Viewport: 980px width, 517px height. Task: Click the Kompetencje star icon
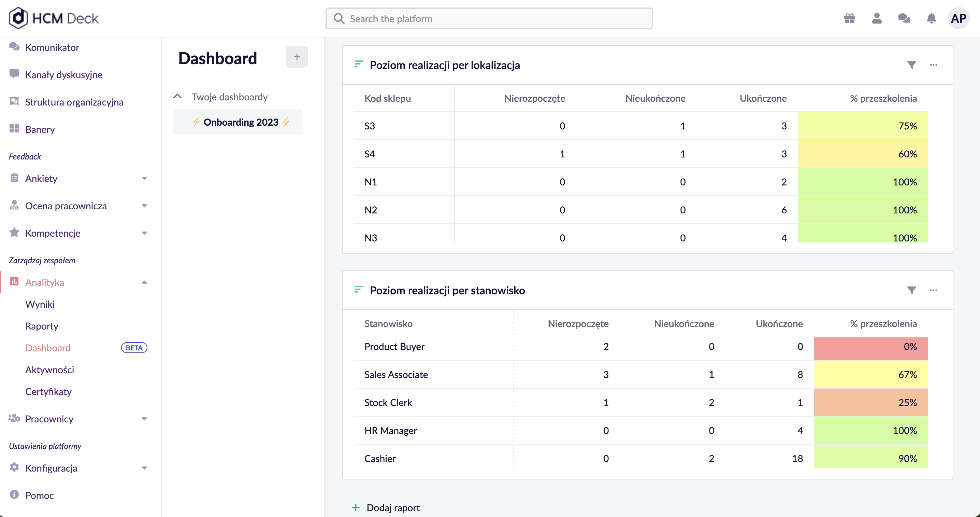(x=14, y=232)
